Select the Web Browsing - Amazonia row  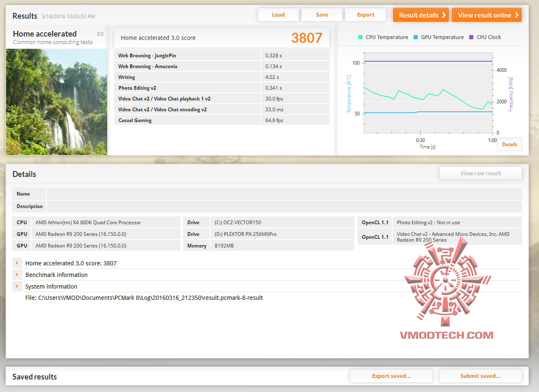click(222, 66)
